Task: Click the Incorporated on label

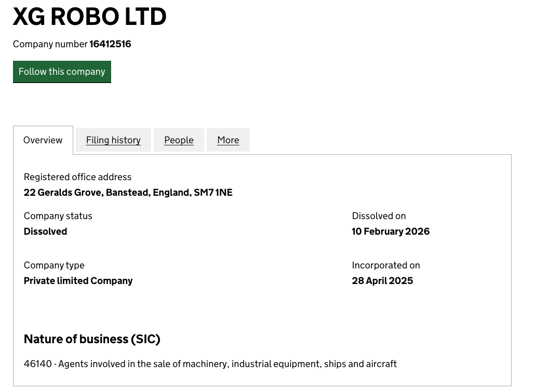Action: click(385, 265)
